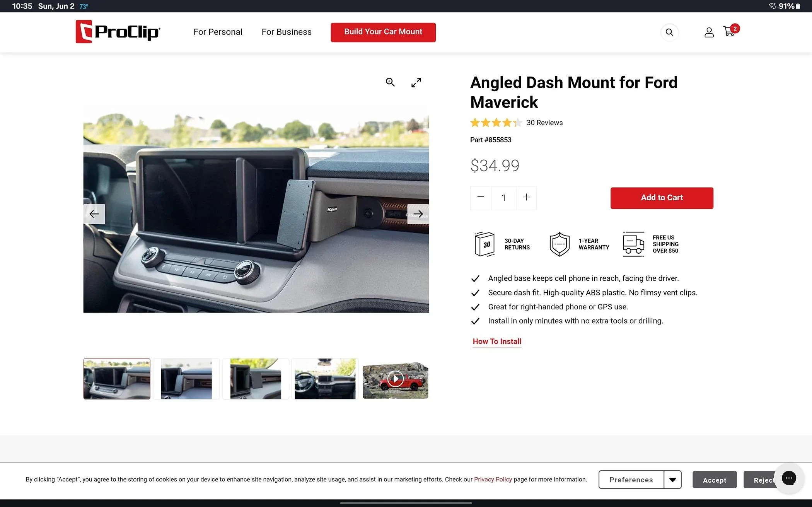Image resolution: width=812 pixels, height=507 pixels.
Task: Open the 30 Reviews link
Action: tap(544, 123)
